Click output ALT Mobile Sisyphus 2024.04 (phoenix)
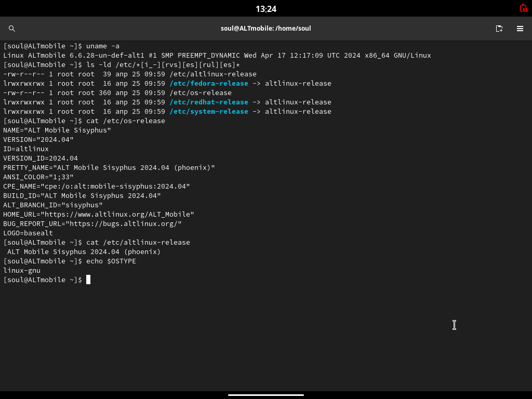Screen dimensions: 532x399 pyautogui.click(x=84, y=252)
